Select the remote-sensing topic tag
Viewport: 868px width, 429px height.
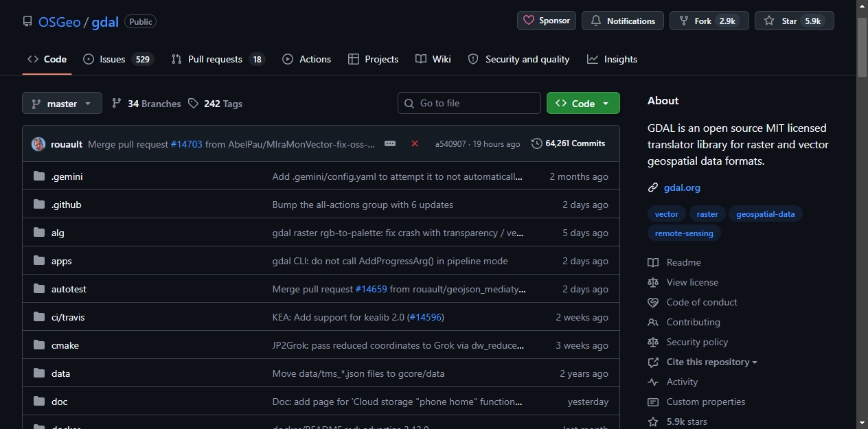click(684, 233)
